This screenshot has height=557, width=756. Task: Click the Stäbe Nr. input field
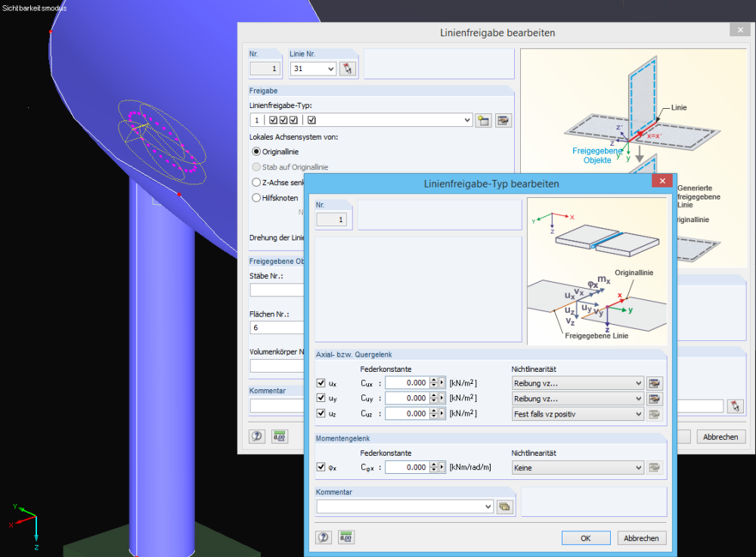(277, 290)
